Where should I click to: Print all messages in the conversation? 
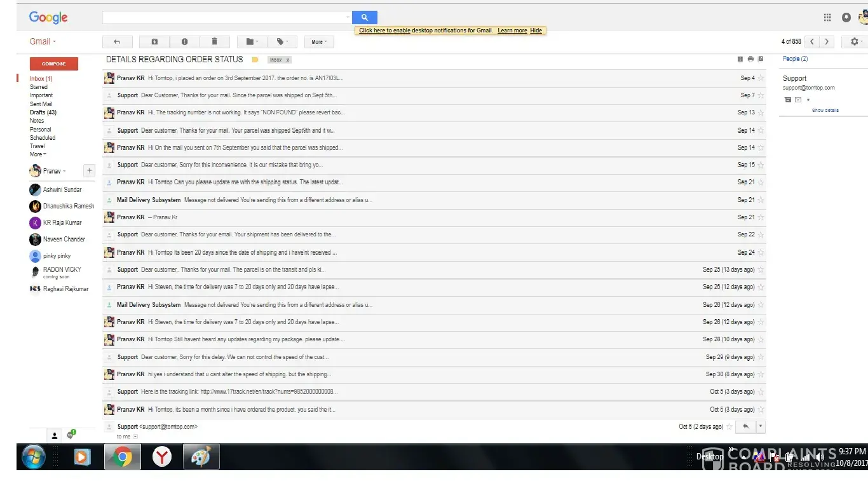[750, 59]
